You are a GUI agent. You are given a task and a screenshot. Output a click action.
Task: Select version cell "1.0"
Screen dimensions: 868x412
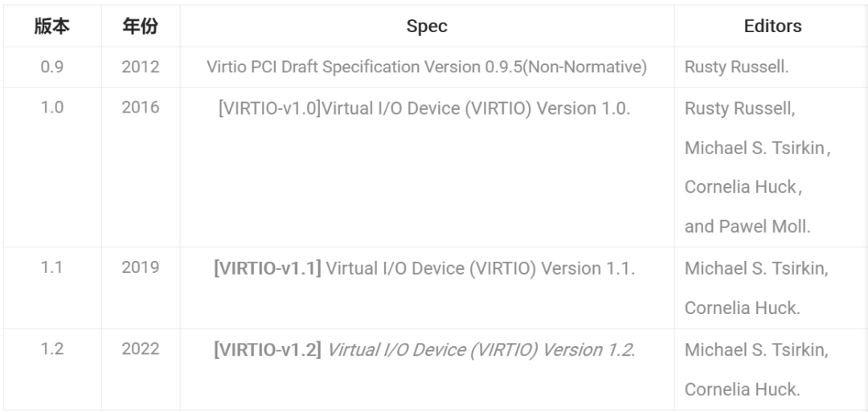[x=51, y=108]
